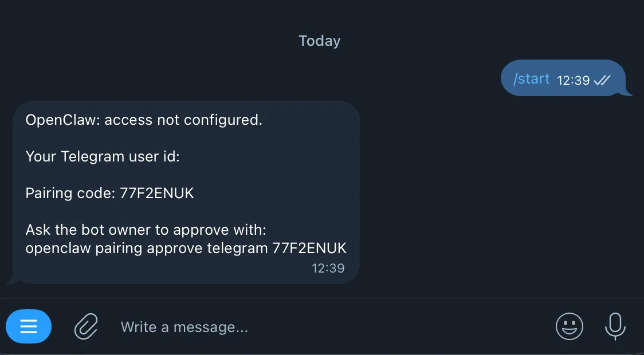Click the /start command link
Viewport: 644px width, 355px height.
coord(531,79)
